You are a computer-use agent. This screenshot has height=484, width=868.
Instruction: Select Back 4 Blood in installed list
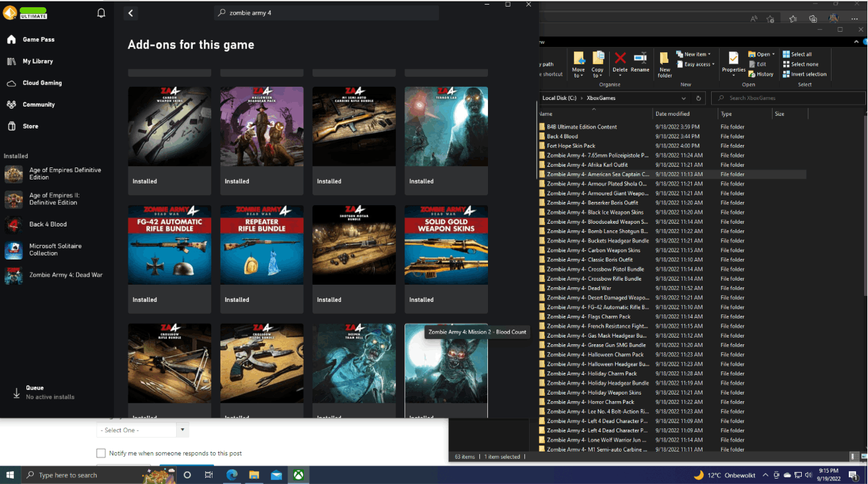point(56,224)
